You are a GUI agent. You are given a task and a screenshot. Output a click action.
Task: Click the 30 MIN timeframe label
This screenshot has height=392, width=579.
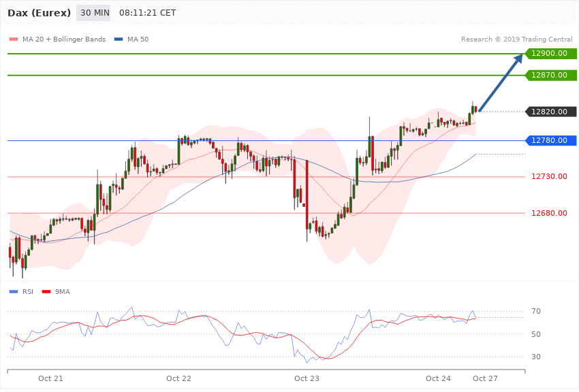click(93, 13)
